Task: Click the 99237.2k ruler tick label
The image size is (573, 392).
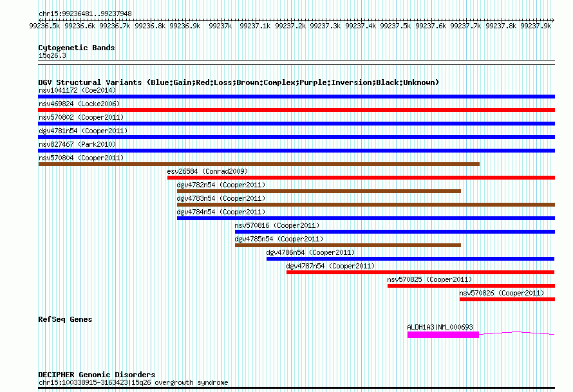Action: pyautogui.click(x=290, y=26)
